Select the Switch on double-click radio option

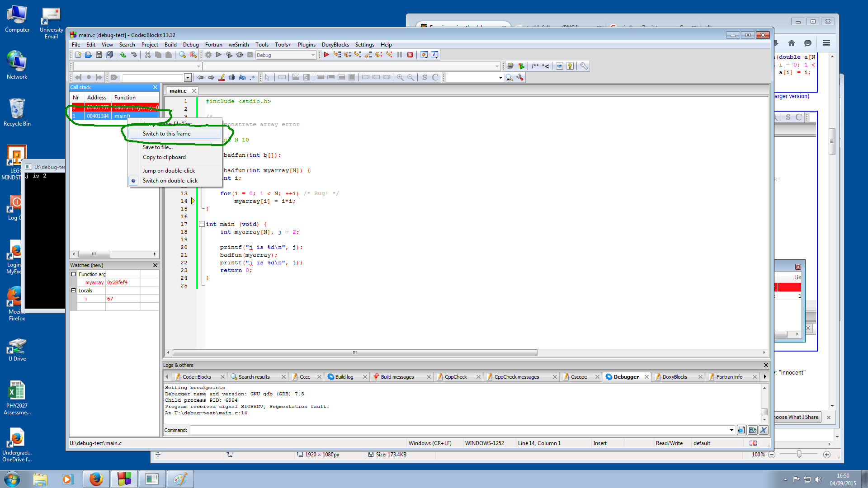(x=170, y=181)
